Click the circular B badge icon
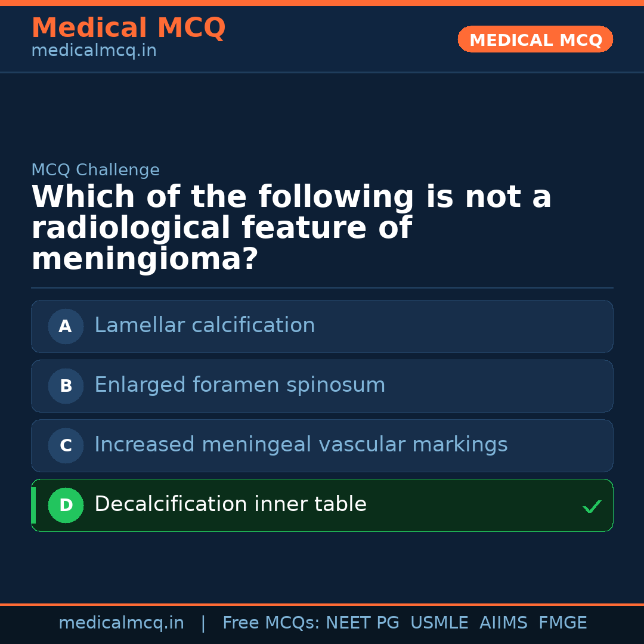 click(x=66, y=386)
